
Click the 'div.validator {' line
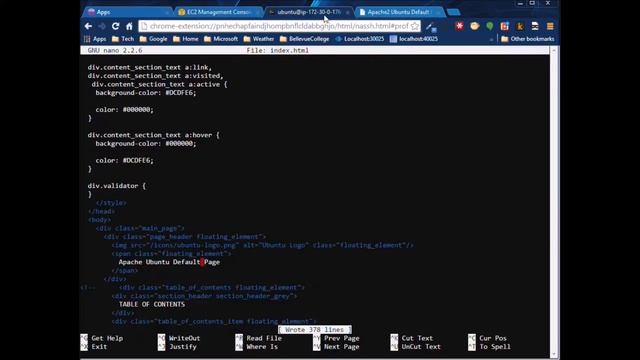pyautogui.click(x=116, y=186)
